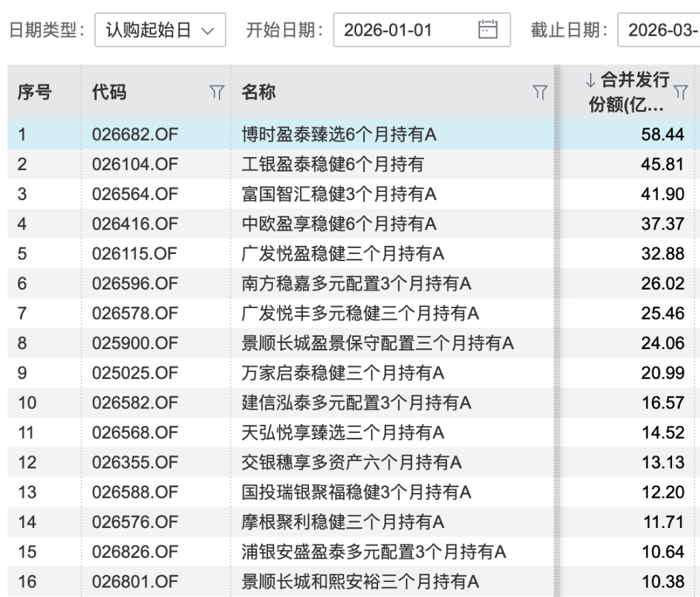Select code 026115.OF
The height and width of the screenshot is (597, 700).
tap(135, 254)
